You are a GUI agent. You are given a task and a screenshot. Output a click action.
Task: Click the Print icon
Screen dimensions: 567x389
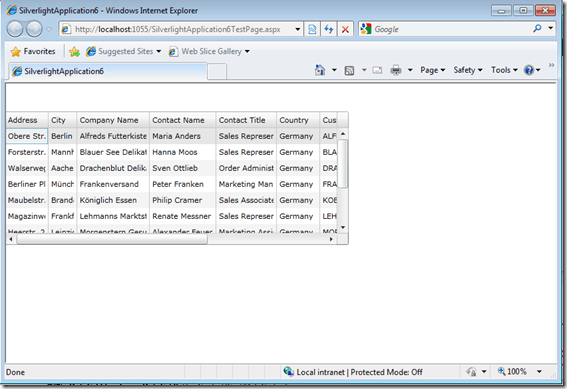396,70
